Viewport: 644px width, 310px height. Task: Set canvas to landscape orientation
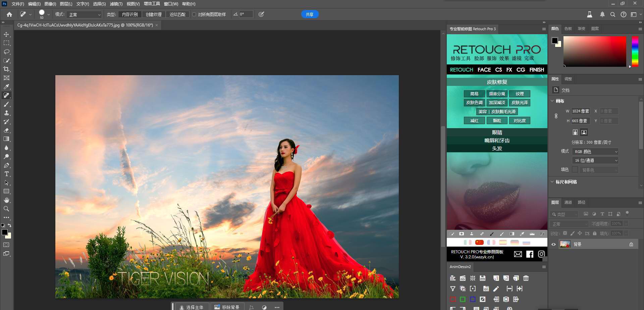(584, 132)
